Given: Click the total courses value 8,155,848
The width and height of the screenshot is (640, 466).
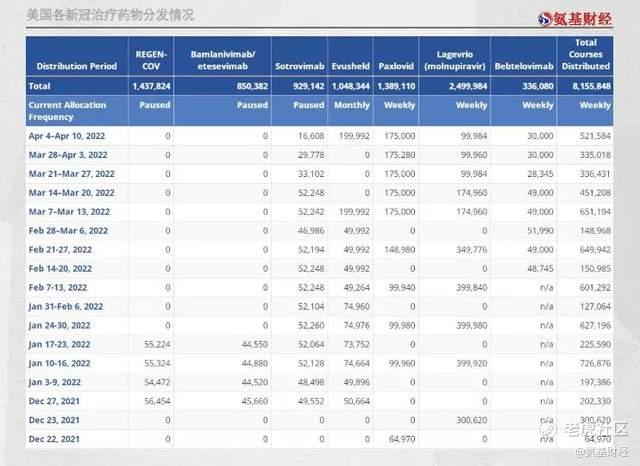Looking at the screenshot, I should tap(588, 87).
